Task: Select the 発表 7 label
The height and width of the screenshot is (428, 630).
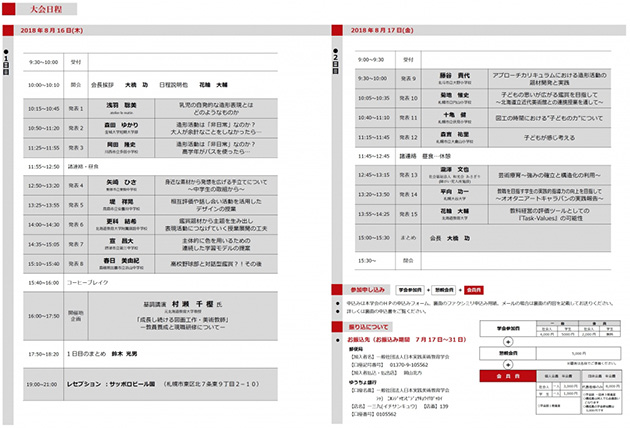Action: (76, 244)
